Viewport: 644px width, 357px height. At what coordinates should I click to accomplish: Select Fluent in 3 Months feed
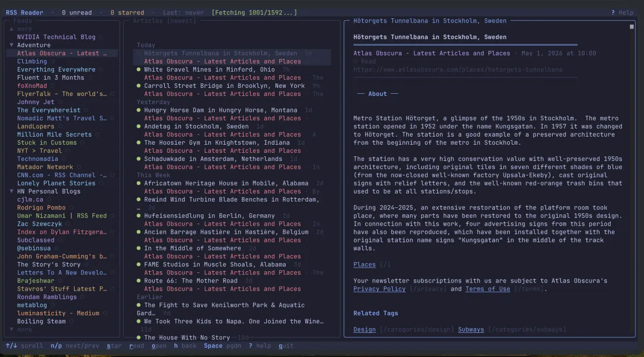point(50,78)
